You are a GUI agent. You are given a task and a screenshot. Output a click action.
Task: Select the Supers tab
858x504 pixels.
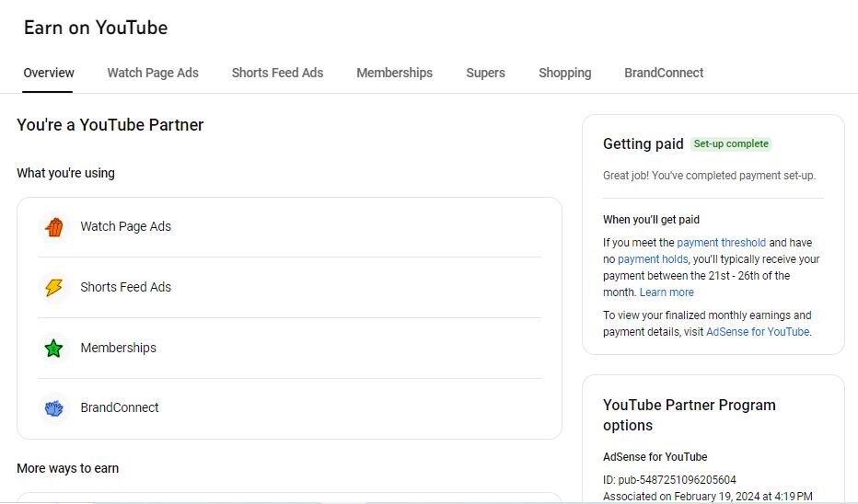coord(485,73)
